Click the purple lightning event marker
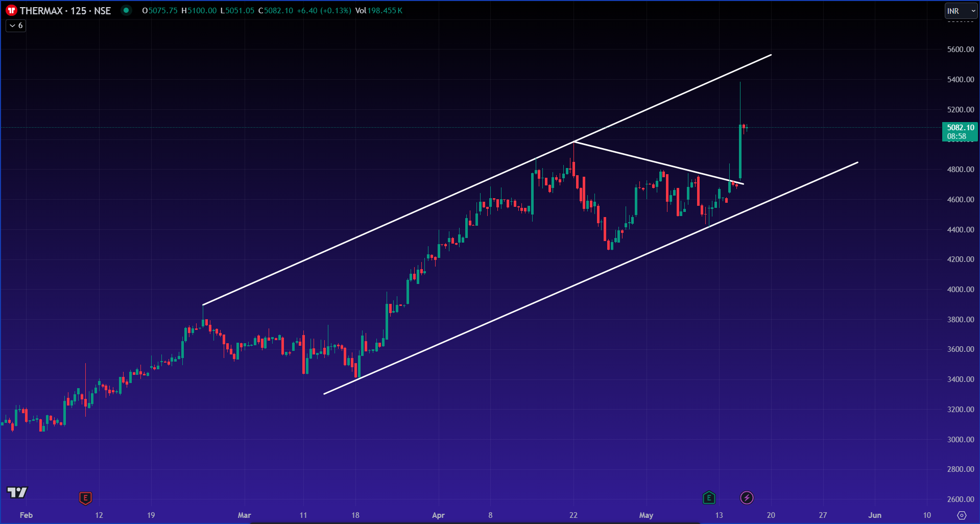This screenshot has width=980, height=524. click(x=747, y=497)
